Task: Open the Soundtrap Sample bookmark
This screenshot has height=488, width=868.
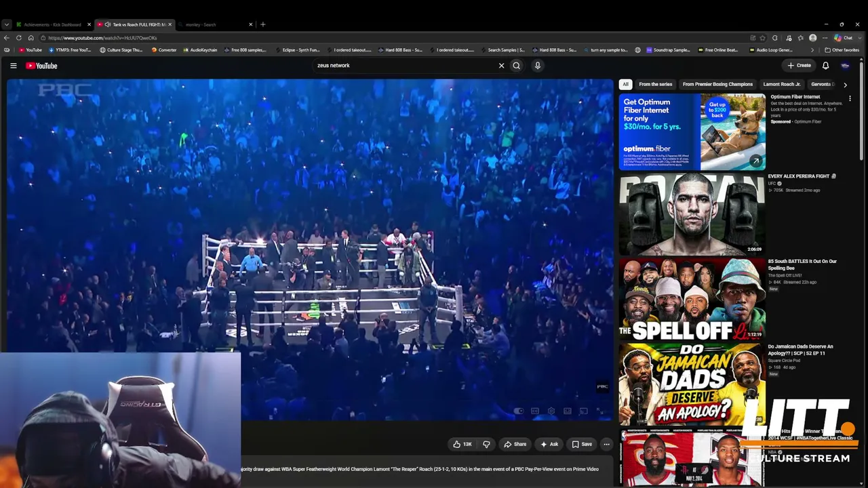Action: point(668,50)
